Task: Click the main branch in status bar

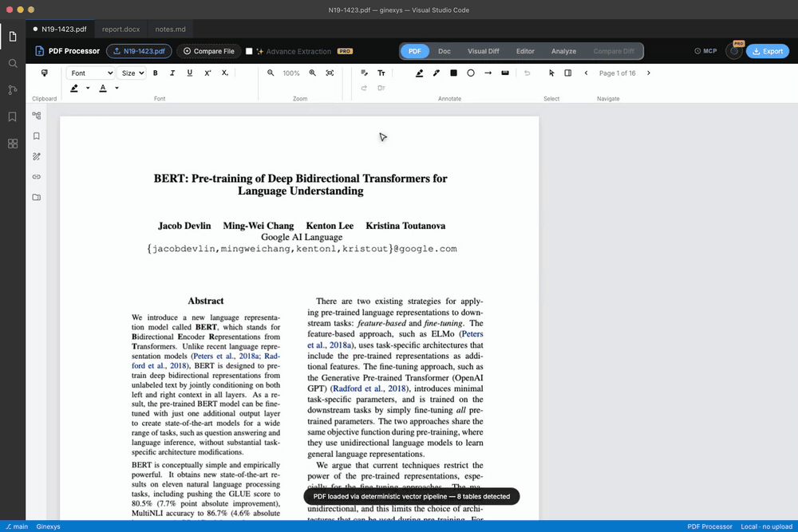Action: (x=17, y=526)
